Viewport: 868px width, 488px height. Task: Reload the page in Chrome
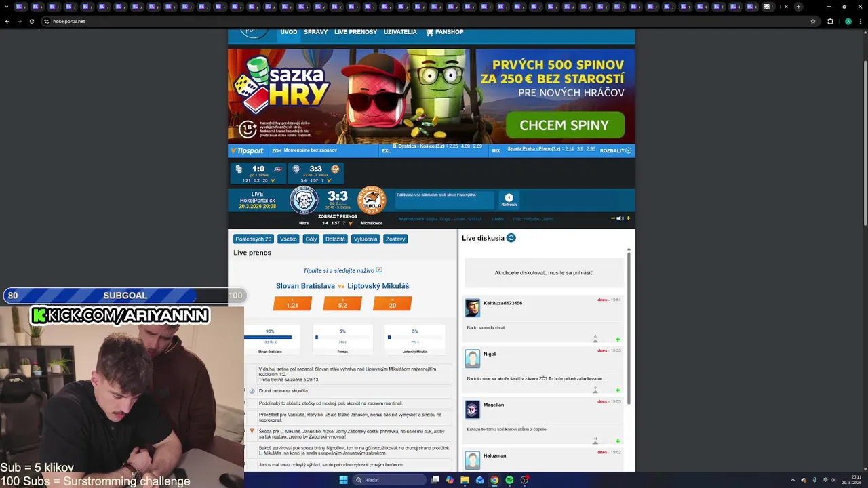point(31,21)
